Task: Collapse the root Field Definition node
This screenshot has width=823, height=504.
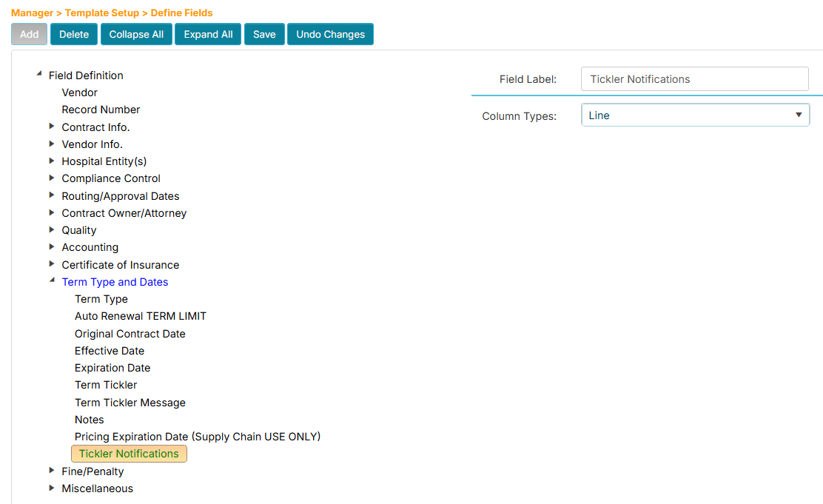Action: (x=38, y=75)
